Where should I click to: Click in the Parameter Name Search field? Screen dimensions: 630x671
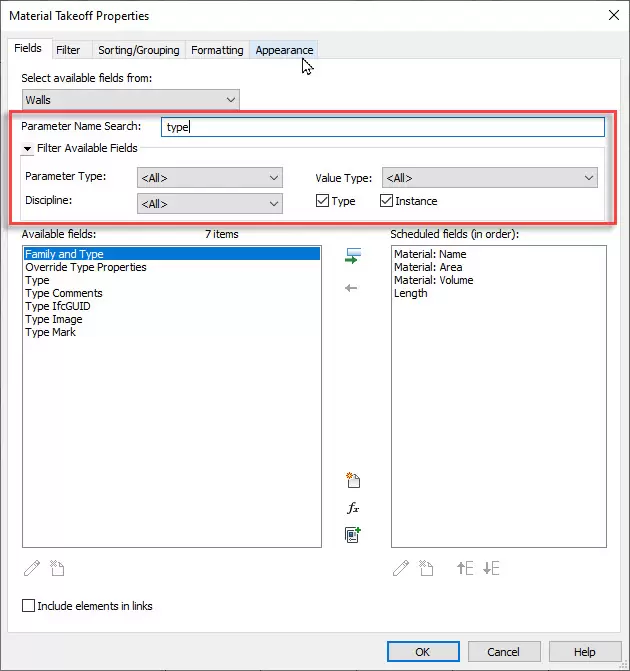coord(382,127)
